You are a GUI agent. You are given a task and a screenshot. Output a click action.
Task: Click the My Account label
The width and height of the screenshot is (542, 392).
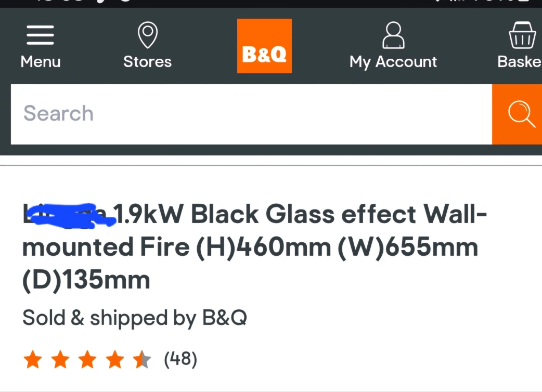coord(393,62)
